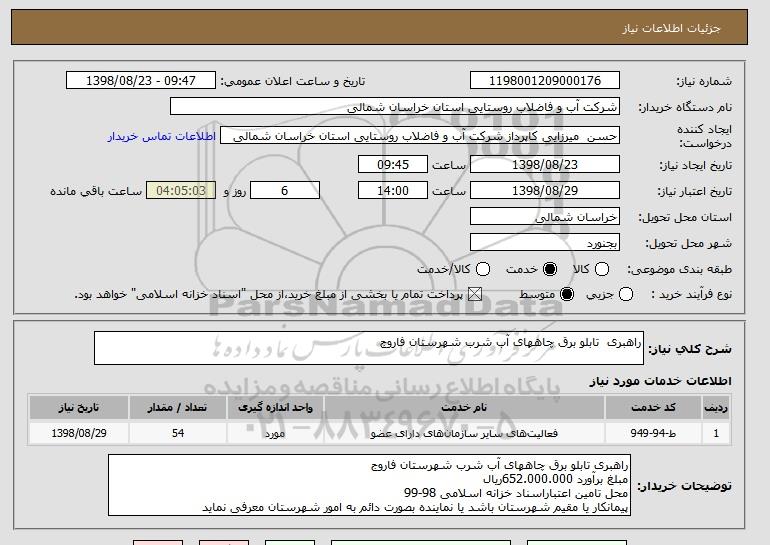Choose the جزیی purchase process option

pyautogui.click(x=626, y=294)
